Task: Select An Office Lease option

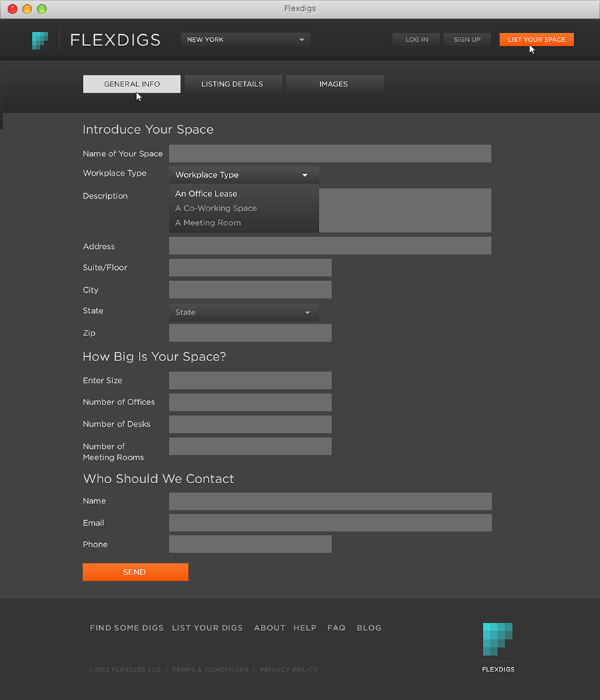Action: pyautogui.click(x=206, y=194)
